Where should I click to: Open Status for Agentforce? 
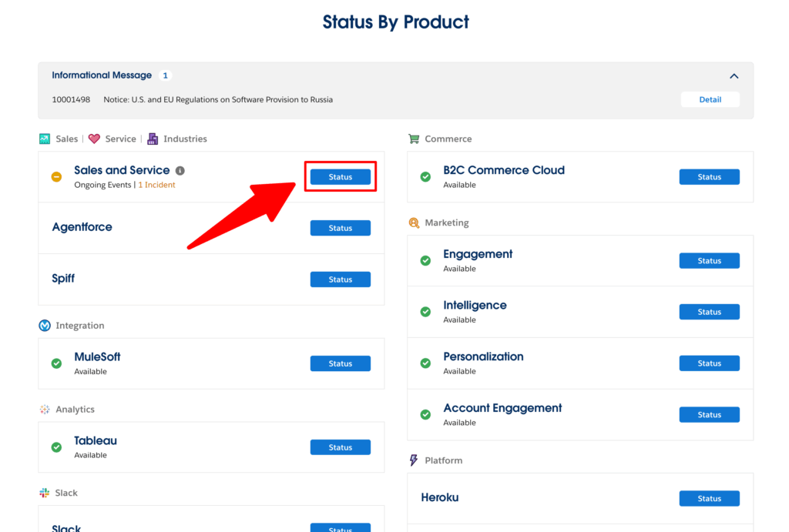click(340, 228)
